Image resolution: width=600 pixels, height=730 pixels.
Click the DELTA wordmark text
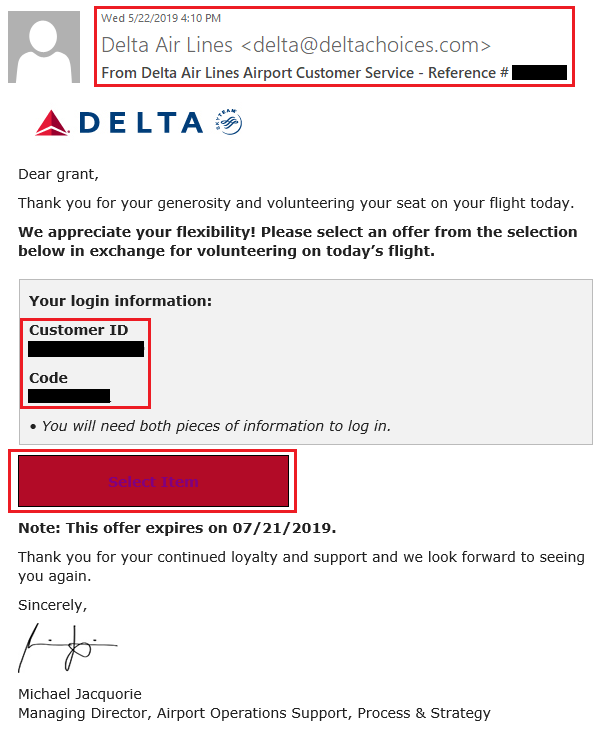pyautogui.click(x=141, y=123)
